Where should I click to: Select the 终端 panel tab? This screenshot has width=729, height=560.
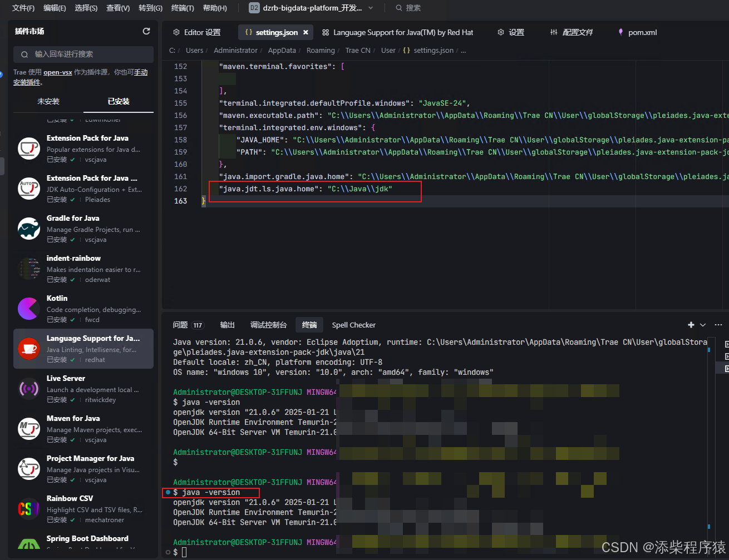(309, 325)
